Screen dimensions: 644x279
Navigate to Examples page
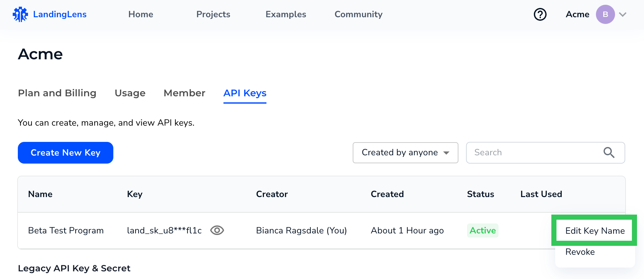tap(286, 14)
